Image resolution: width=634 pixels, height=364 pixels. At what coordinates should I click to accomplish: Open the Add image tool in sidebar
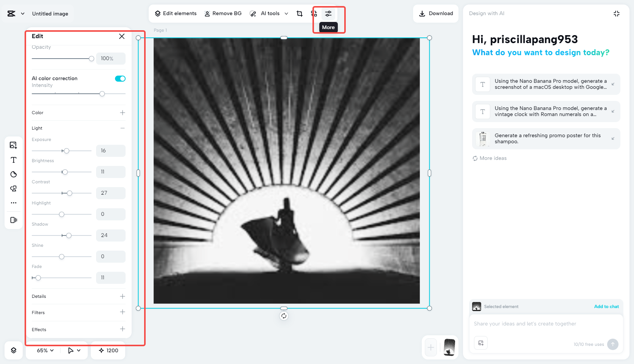point(13,145)
